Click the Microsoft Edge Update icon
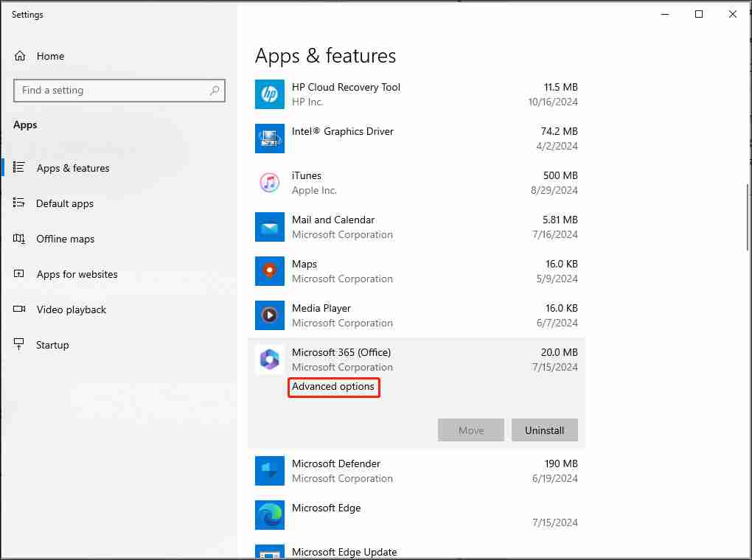This screenshot has height=560, width=752. [270, 552]
